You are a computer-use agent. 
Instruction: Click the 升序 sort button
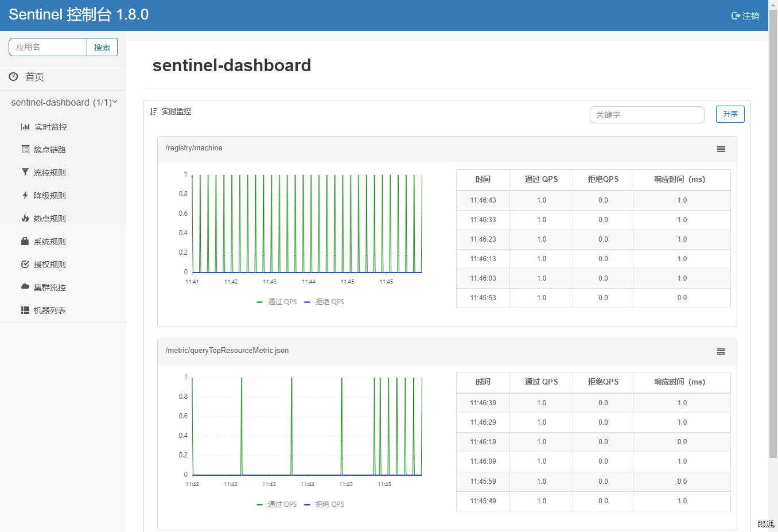click(730, 114)
